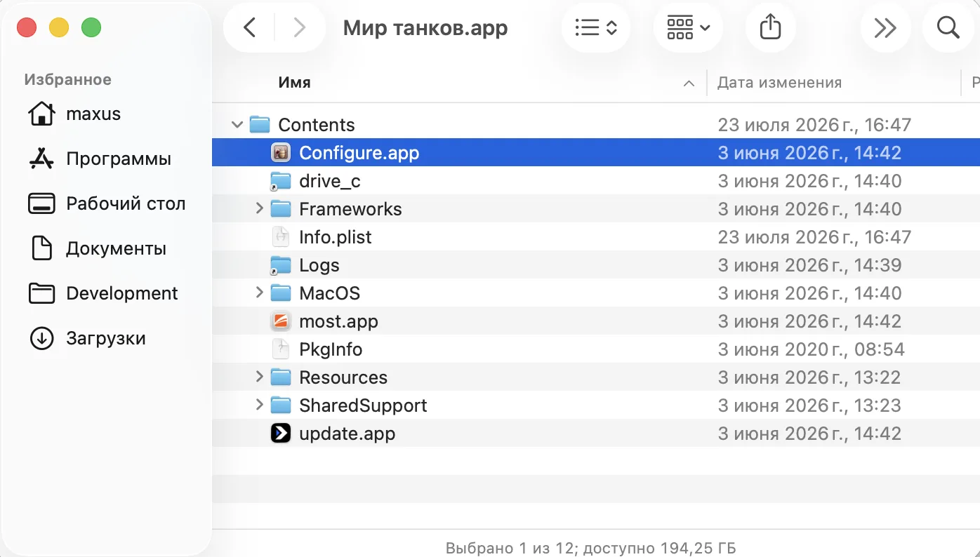Select the update.app icon
Image resolution: width=980 pixels, height=557 pixels.
pos(281,434)
